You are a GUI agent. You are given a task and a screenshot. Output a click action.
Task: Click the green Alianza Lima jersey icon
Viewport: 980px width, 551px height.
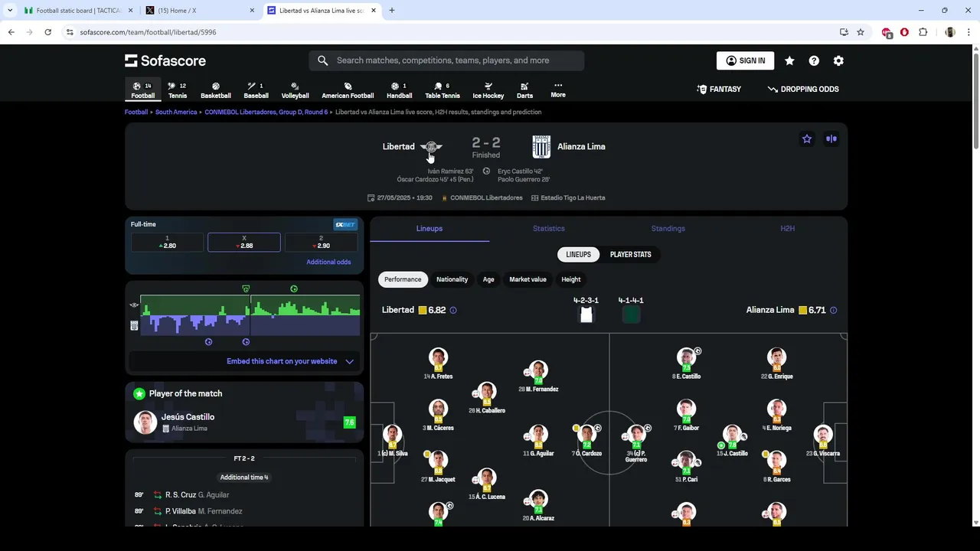pyautogui.click(x=631, y=315)
